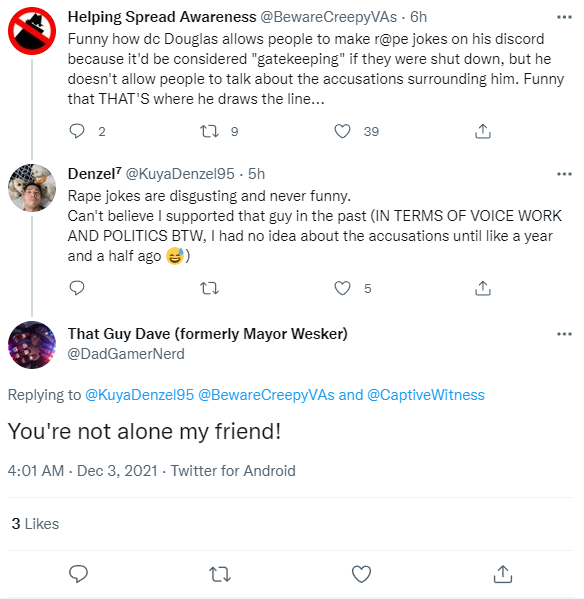Image resolution: width=584 pixels, height=599 pixels.
Task: Open more options for That Guy Dave's tweet
Action: pos(565,334)
